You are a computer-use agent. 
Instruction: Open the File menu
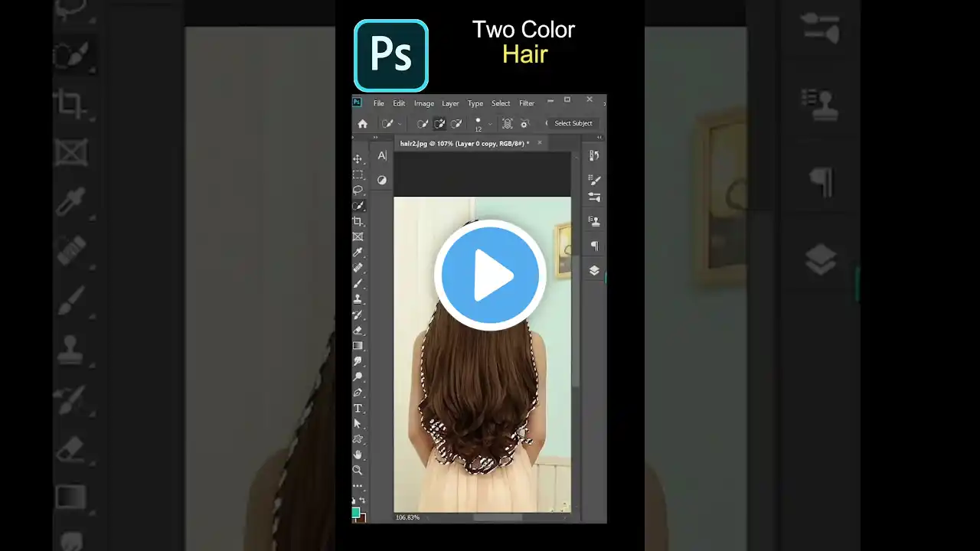tap(379, 103)
